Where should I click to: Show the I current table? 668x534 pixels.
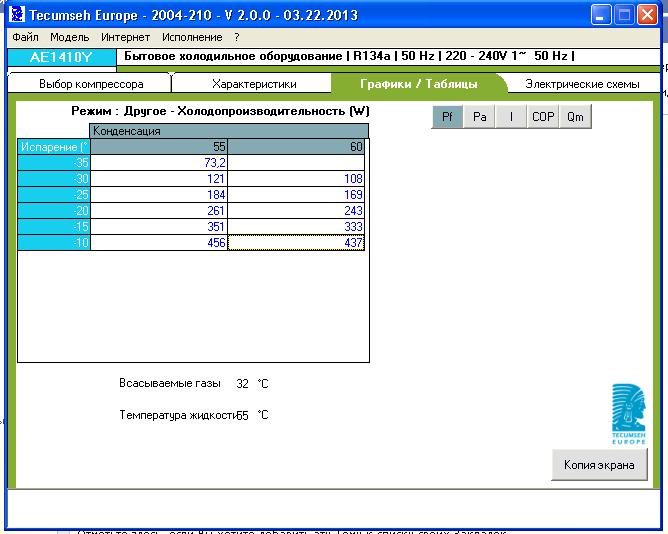click(x=511, y=116)
